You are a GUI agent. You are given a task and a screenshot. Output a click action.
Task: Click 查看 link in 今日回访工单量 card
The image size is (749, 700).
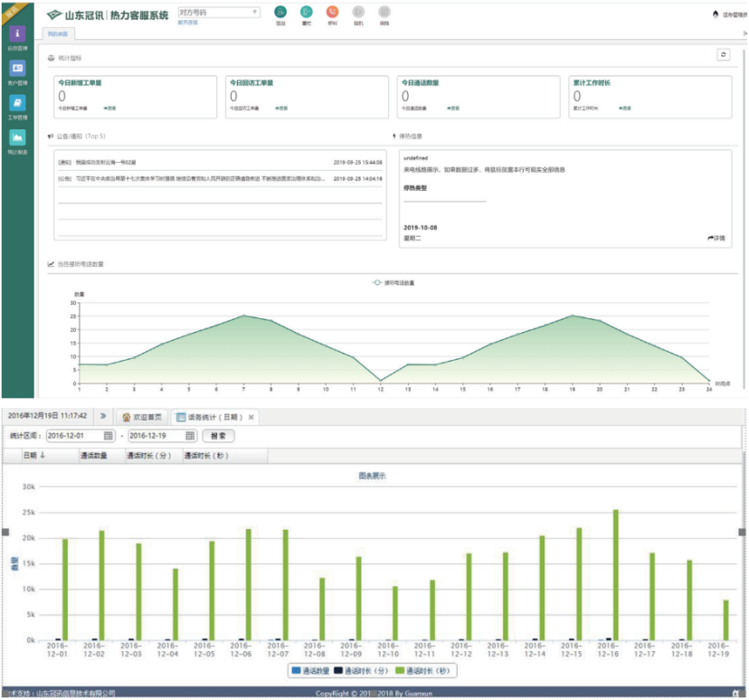coord(281,109)
